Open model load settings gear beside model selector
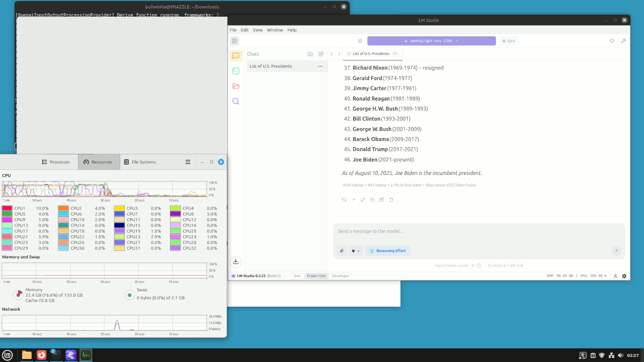Viewport: 644px width, 362px height. 360,41
